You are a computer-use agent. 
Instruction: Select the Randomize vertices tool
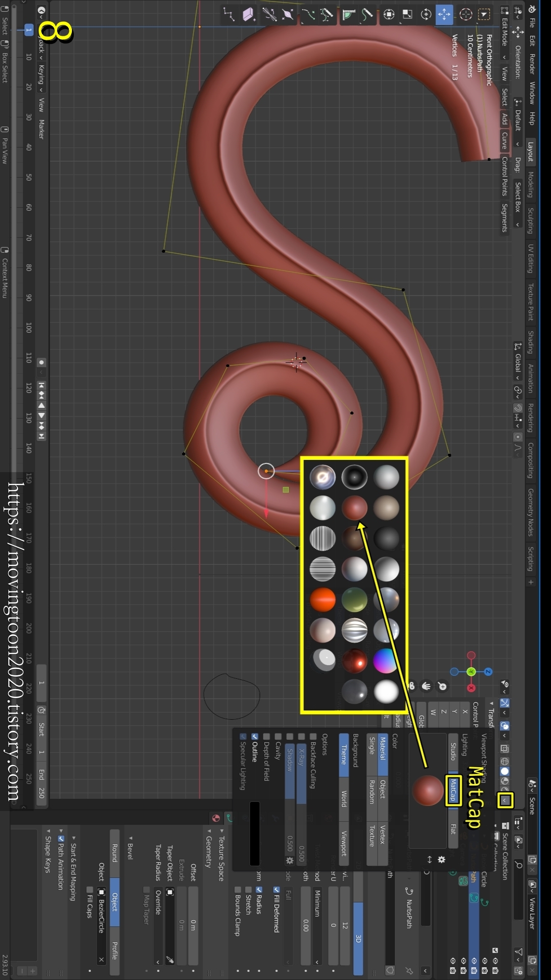229,14
